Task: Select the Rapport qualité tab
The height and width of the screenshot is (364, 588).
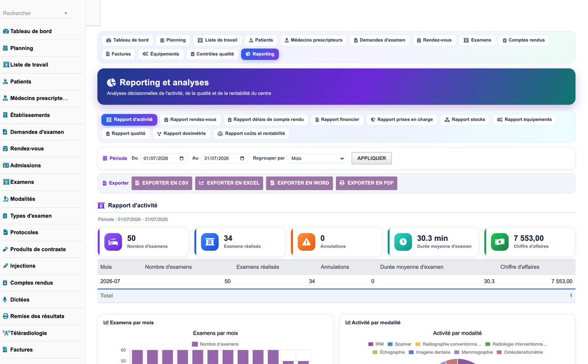Action: coord(125,133)
